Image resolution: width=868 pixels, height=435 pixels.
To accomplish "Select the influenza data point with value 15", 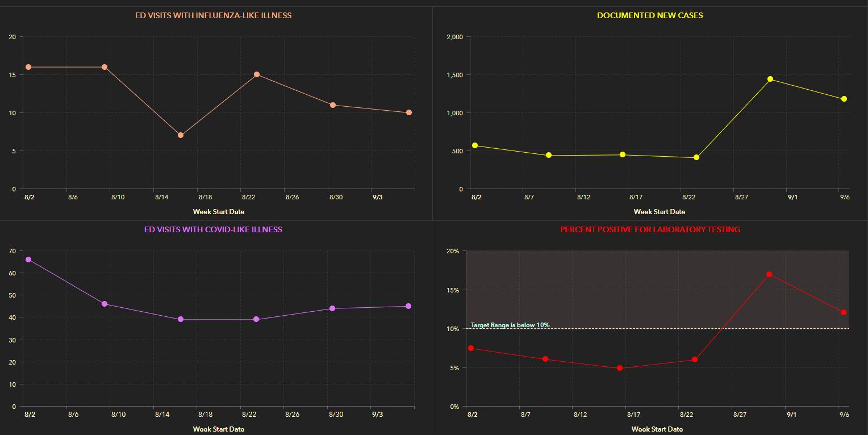I will 257,74.
